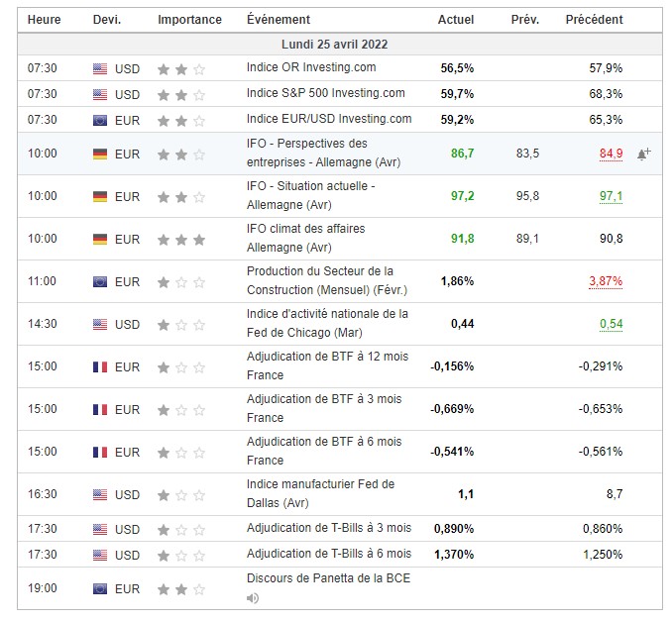Open Adjudication de BTF à 3 mois France

(x=324, y=408)
